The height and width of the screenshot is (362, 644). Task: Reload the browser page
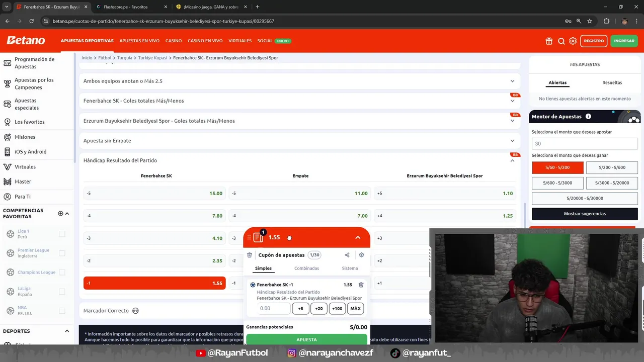coord(31,21)
